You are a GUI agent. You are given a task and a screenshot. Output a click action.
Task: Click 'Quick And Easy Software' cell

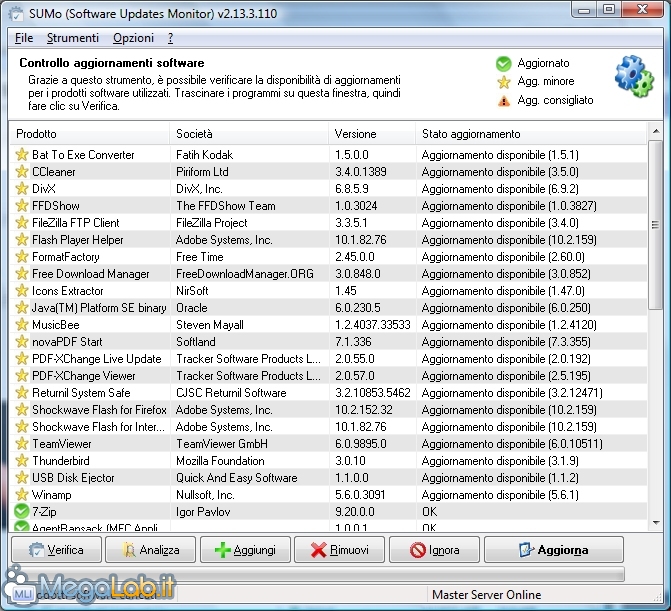pos(237,478)
